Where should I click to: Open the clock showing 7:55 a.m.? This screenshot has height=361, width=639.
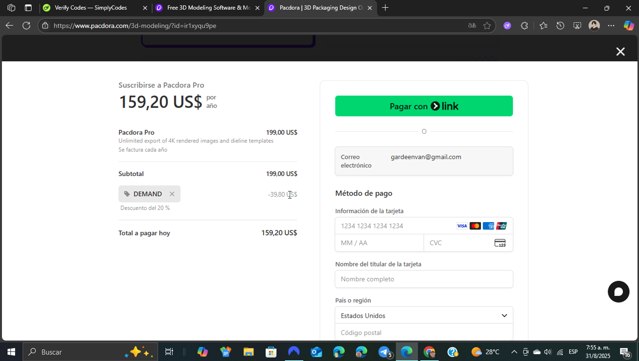point(598,352)
